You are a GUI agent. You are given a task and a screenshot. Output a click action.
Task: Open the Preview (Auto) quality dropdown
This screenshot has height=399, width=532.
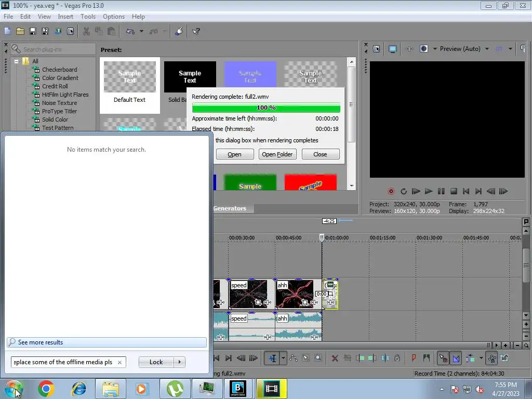[487, 49]
